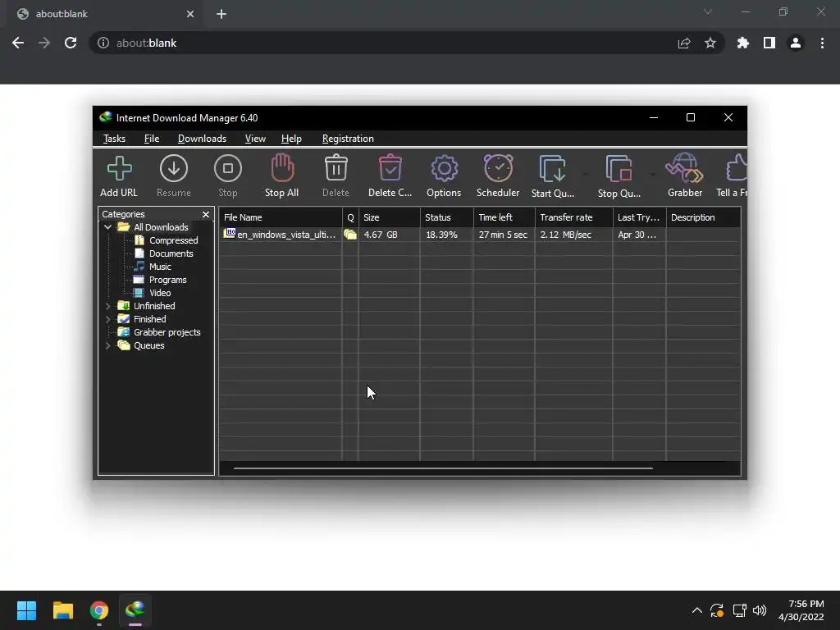
Task: Open the Tasks menu
Action: (114, 139)
